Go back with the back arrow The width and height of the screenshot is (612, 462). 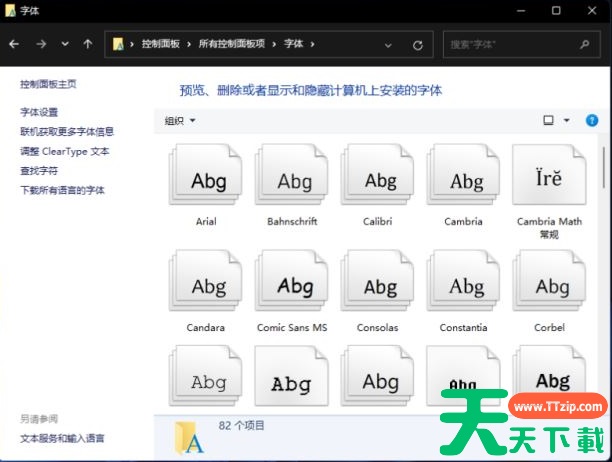14,44
